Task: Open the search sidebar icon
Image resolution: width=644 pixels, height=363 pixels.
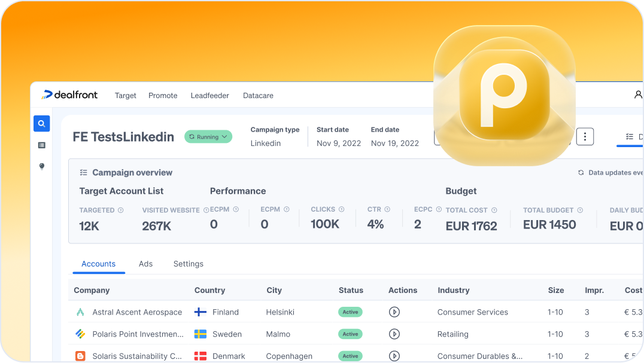Action: (x=41, y=123)
